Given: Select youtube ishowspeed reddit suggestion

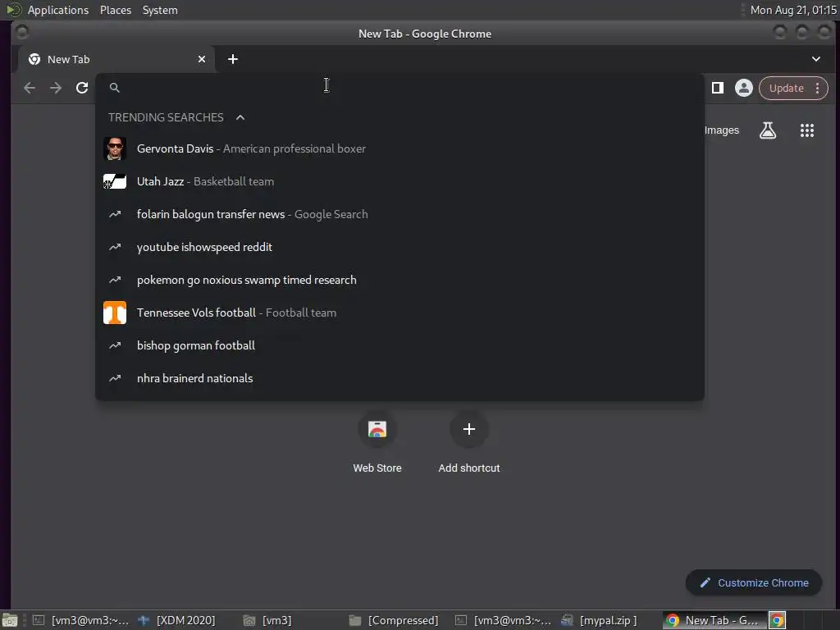Looking at the screenshot, I should click(399, 247).
